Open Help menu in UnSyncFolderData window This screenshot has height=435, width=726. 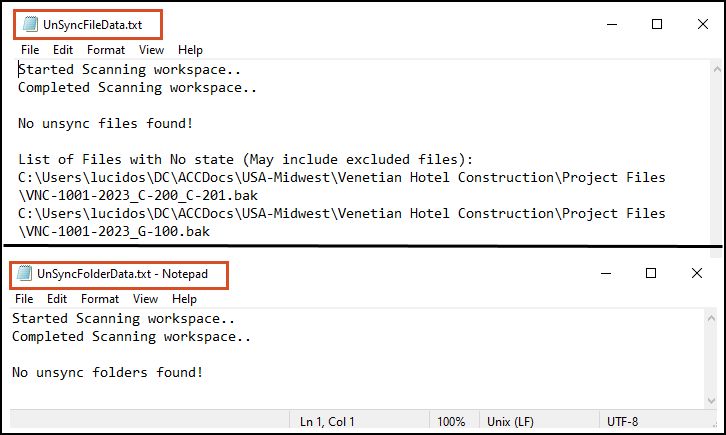click(184, 299)
